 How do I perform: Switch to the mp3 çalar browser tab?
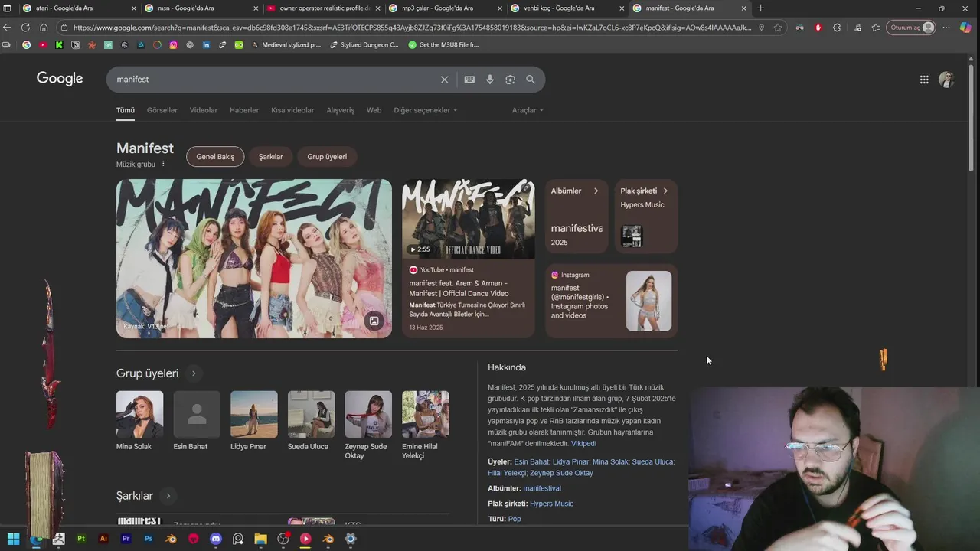point(445,8)
